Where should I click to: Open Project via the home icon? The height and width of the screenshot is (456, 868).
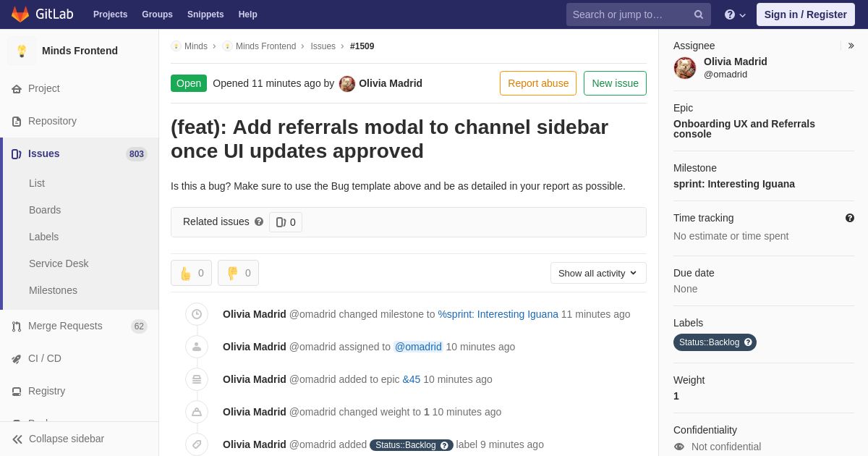pyautogui.click(x=17, y=89)
